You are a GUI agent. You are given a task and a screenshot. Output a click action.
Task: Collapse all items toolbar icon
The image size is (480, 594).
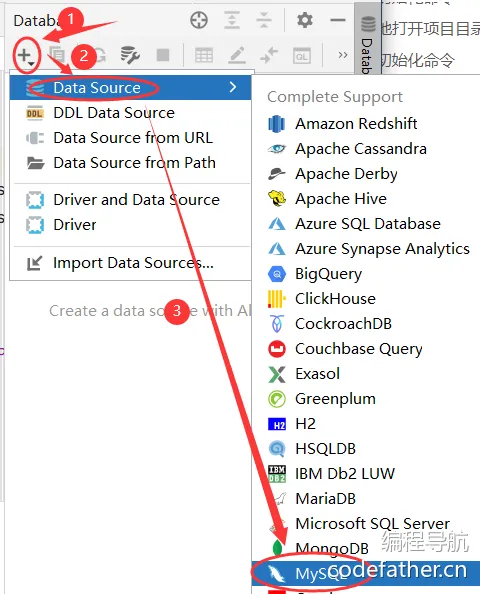[x=264, y=20]
